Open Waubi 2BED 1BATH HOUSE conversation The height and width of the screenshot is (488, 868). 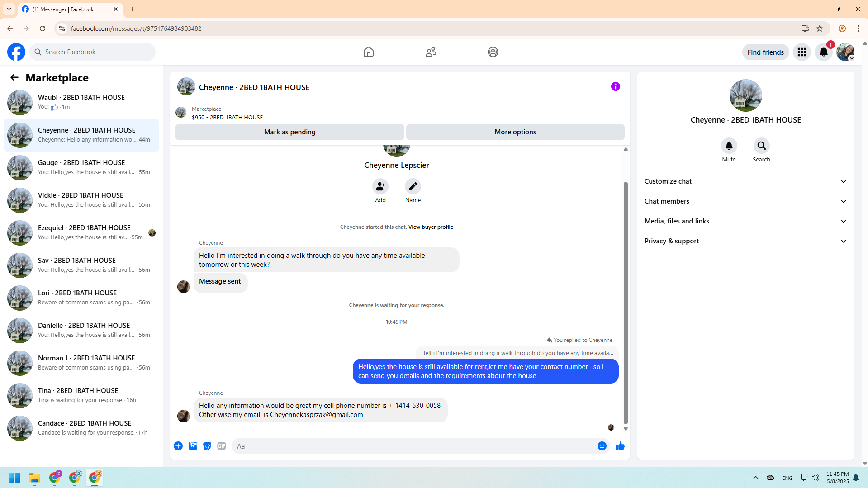[81, 103]
